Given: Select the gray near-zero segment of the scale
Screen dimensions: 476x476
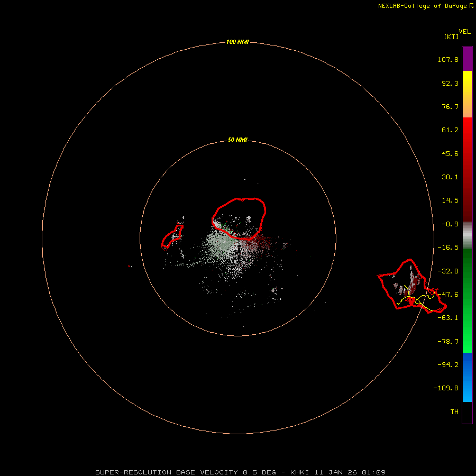Looking at the screenshot, I should pyautogui.click(x=467, y=235).
